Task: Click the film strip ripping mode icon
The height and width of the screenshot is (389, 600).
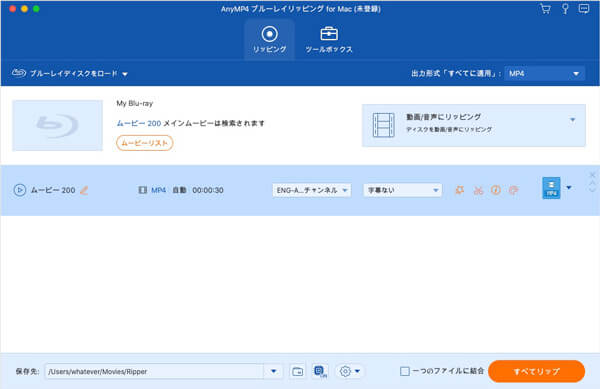Action: tap(383, 125)
